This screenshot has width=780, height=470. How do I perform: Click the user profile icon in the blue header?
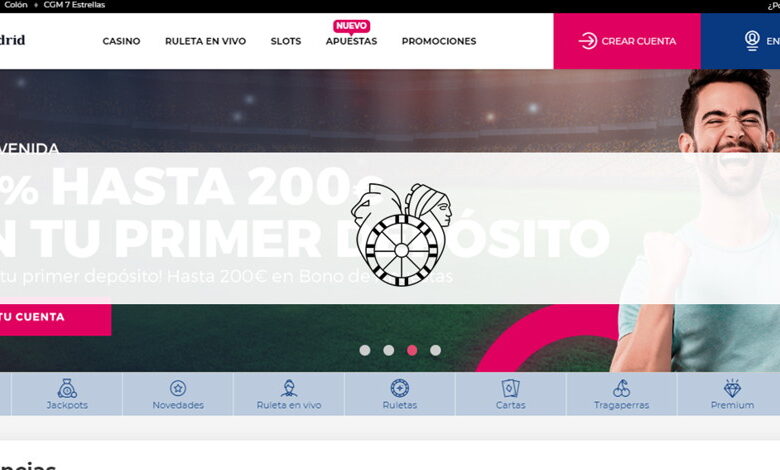pos(752,41)
